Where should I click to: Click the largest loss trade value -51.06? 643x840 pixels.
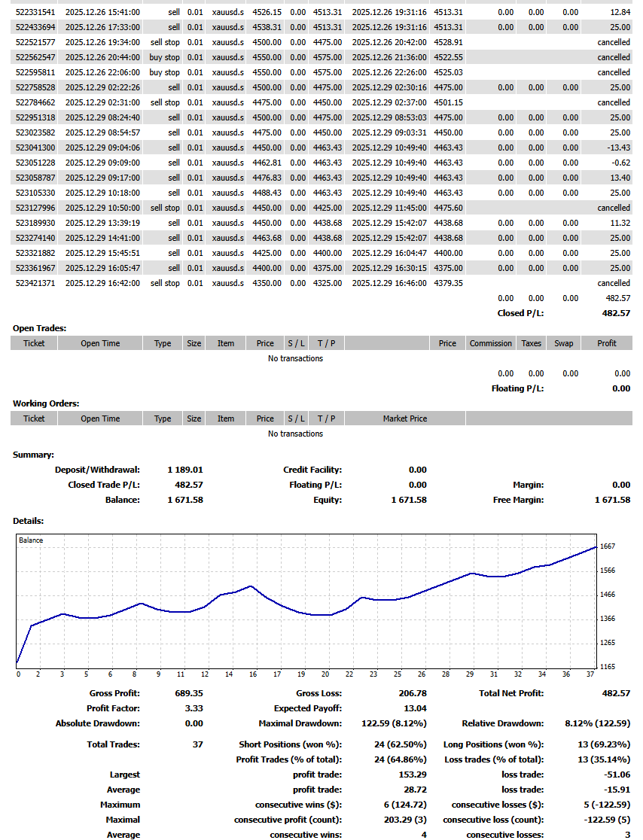pos(617,775)
